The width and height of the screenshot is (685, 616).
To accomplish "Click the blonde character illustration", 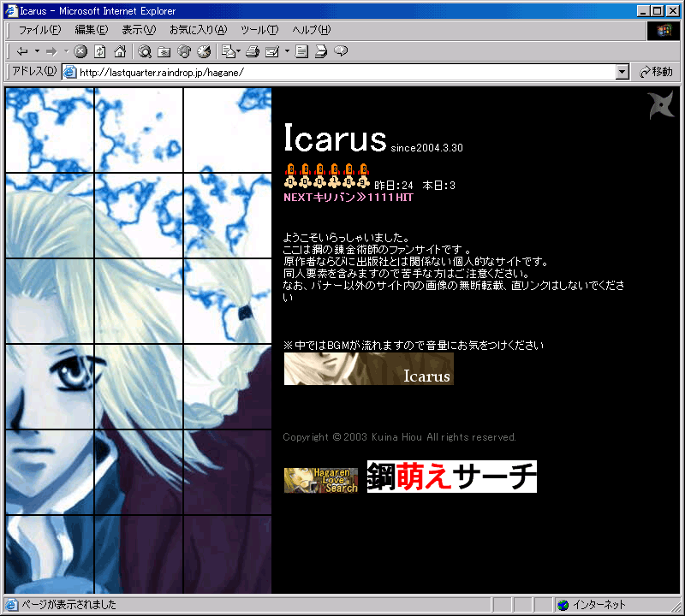I will (139, 341).
